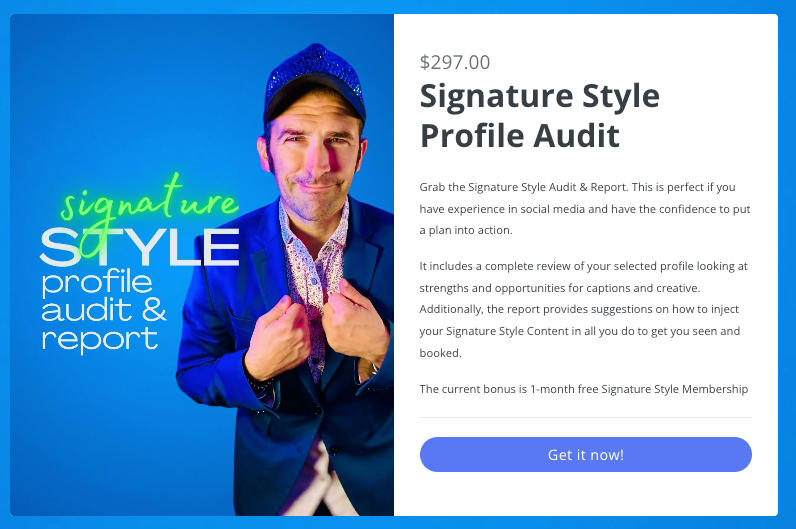Screen dimensions: 796x529
Task: Click the divider line above the button
Action: (x=585, y=417)
